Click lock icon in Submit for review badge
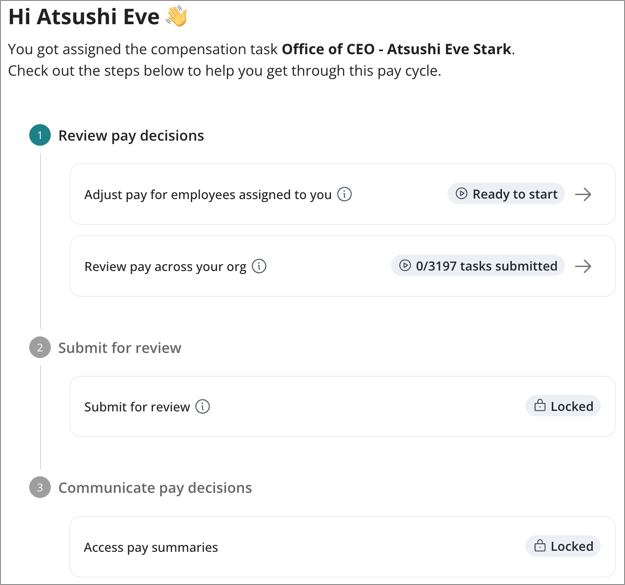Image resolution: width=625 pixels, height=585 pixels. [x=540, y=407]
